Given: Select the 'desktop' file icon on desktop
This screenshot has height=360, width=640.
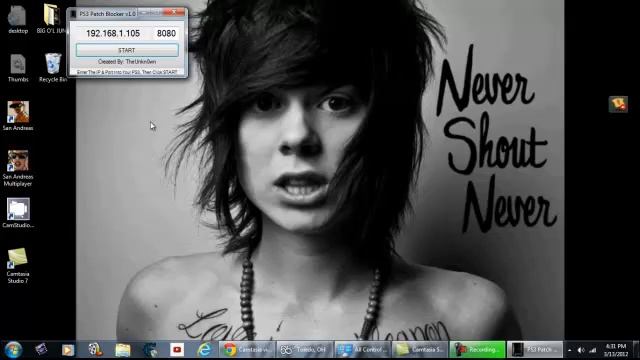Looking at the screenshot, I should pos(18,20).
